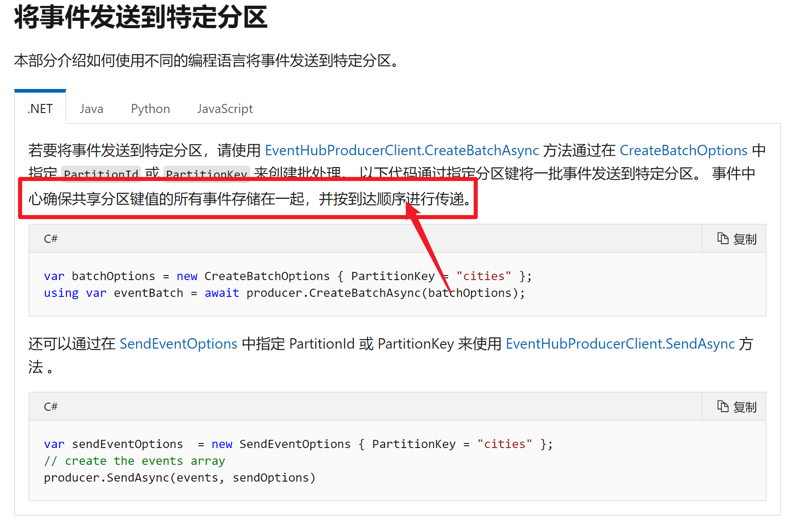
Task: Open the EventHubProducerClient.CreateBatchAsync link
Action: 402,150
